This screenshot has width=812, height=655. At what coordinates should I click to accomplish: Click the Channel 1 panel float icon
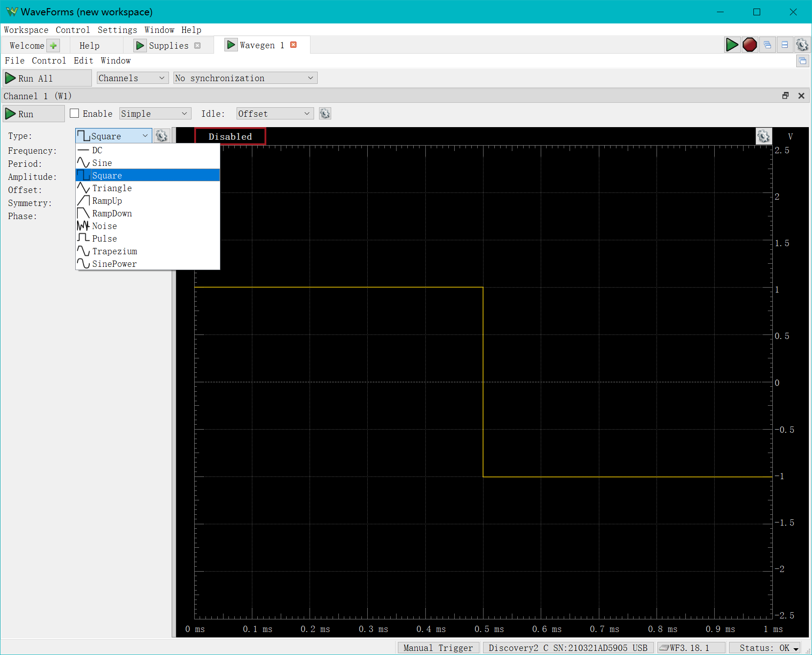click(785, 96)
